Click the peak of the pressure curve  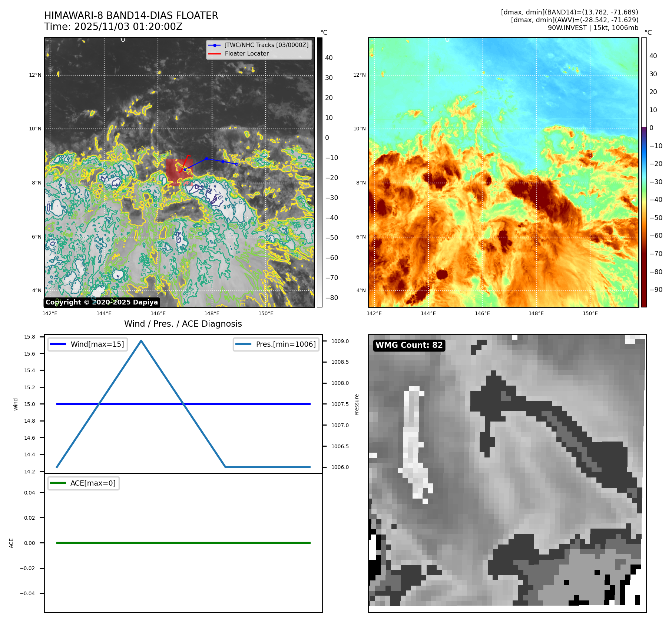141,341
